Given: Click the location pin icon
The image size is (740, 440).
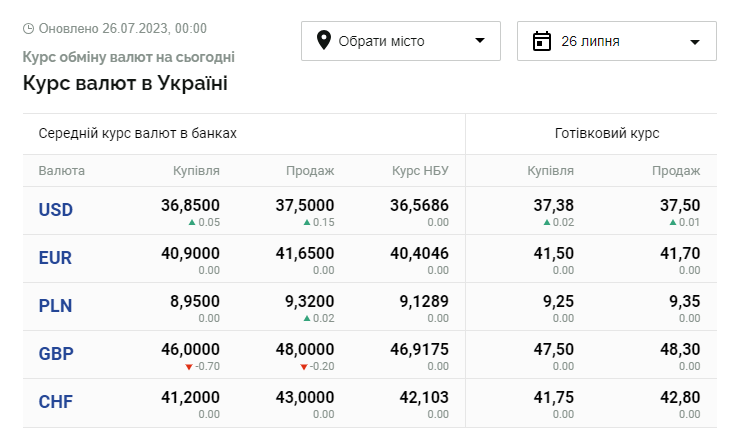Looking at the screenshot, I should (x=323, y=41).
